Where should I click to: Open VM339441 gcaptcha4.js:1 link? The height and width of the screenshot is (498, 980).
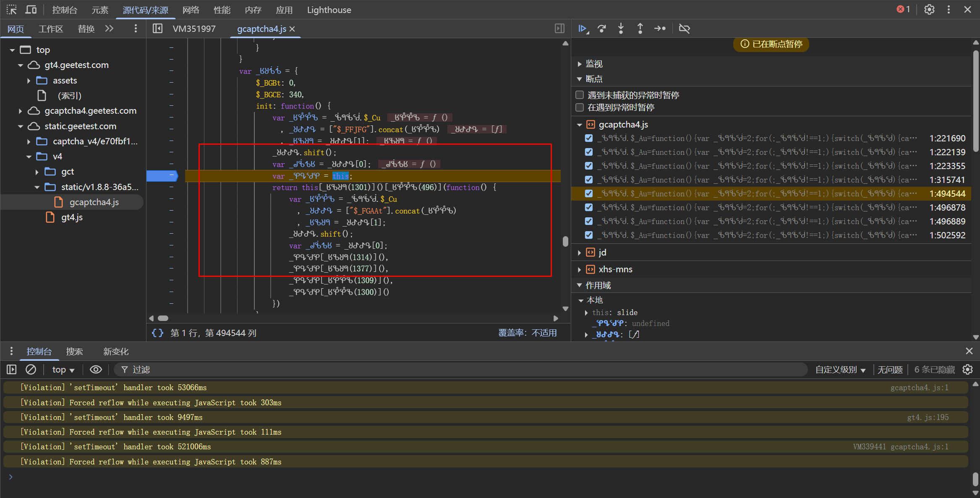[x=901, y=447]
